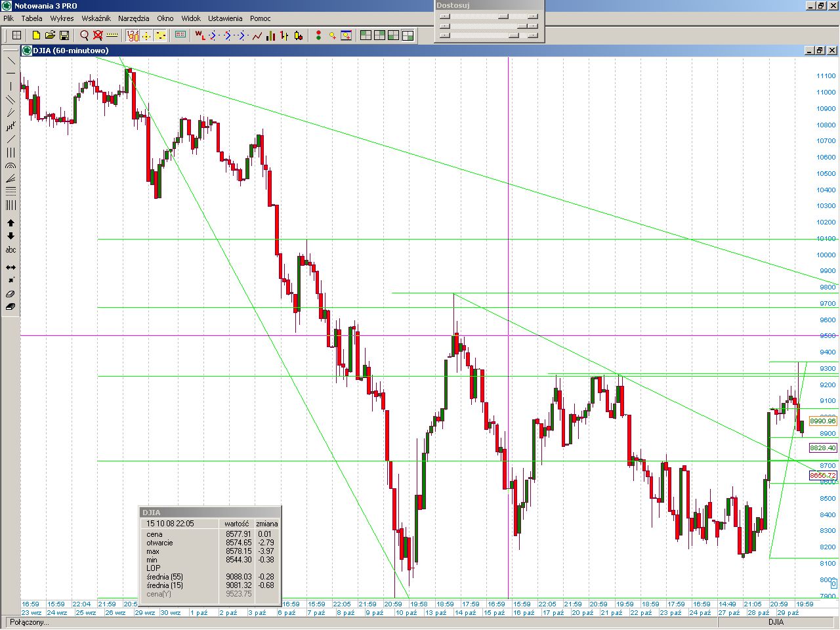Click the table grid toolbar icon
Image resolution: width=840 pixels, height=630 pixels.
coord(17,35)
